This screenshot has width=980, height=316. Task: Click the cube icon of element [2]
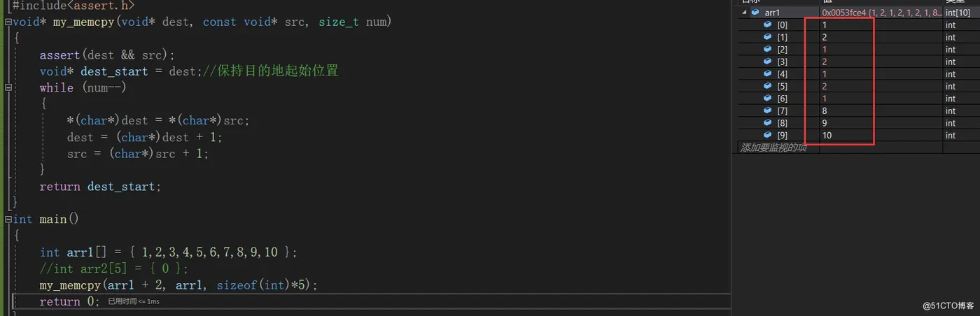point(768,50)
